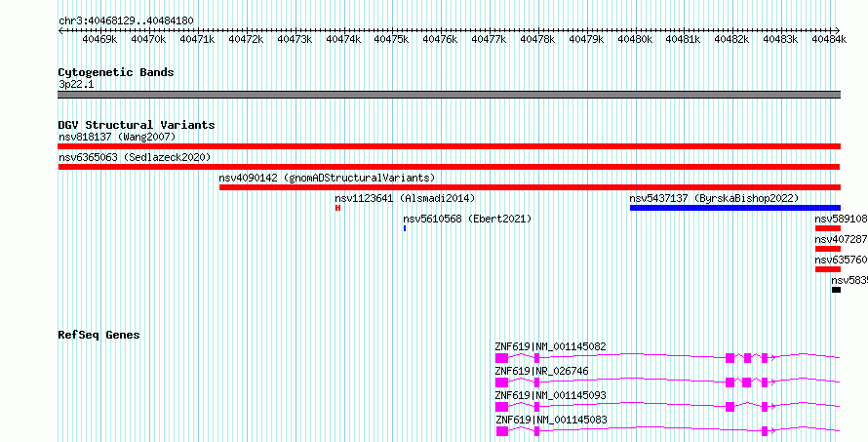The height and width of the screenshot is (442, 868).
Task: Select the 40480k position on the ruler
Action: [635, 39]
